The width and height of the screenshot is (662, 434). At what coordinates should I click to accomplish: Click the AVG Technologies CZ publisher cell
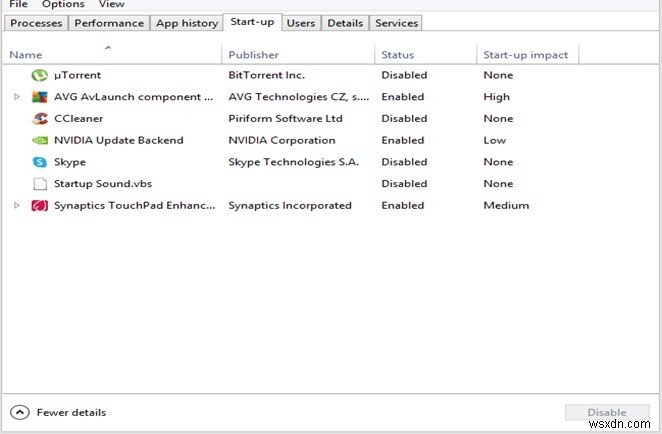(298, 97)
